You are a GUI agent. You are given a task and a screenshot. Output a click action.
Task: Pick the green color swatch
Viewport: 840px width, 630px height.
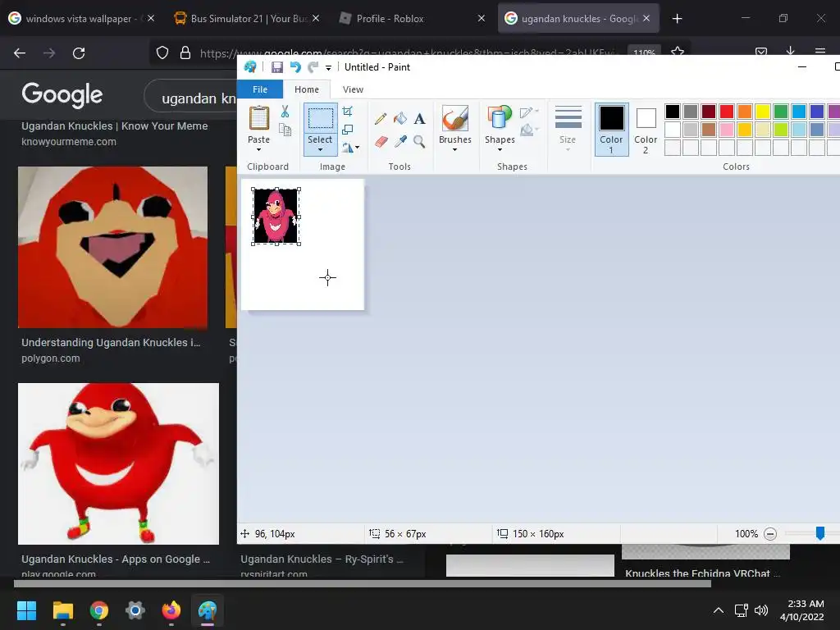(781, 112)
